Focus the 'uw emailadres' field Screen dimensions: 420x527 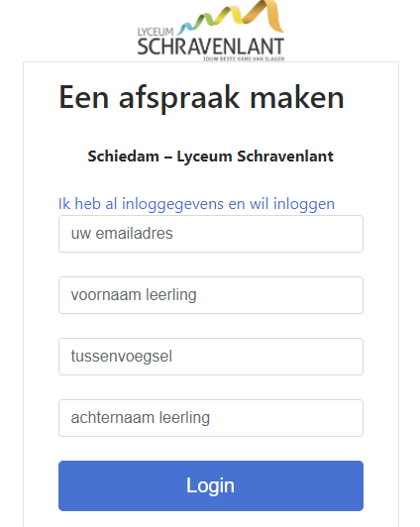click(211, 234)
